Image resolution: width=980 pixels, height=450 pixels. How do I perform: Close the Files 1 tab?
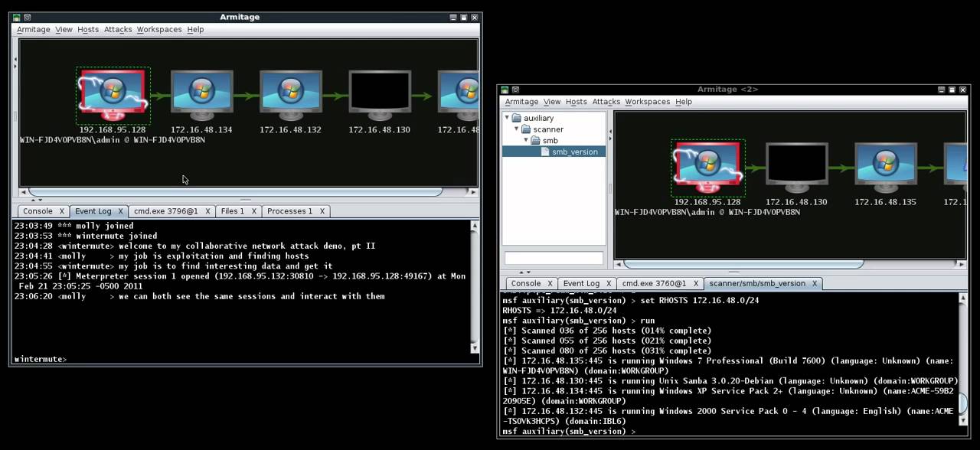tap(253, 211)
